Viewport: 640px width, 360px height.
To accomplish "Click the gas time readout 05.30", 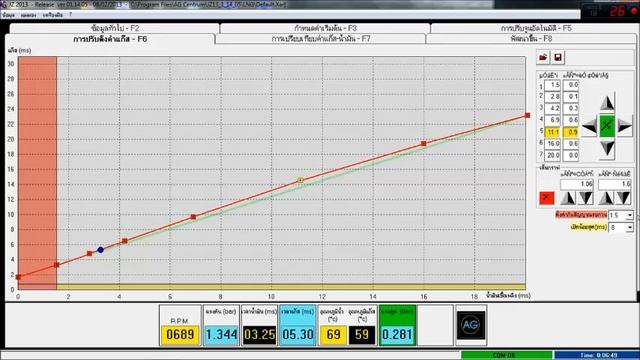I will 298,335.
